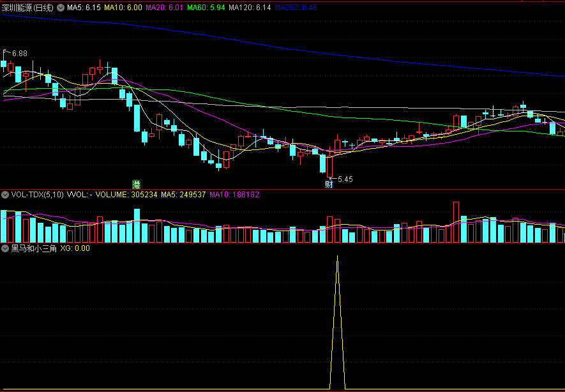
Task: Click the VVOL: - label
Action: coord(80,195)
